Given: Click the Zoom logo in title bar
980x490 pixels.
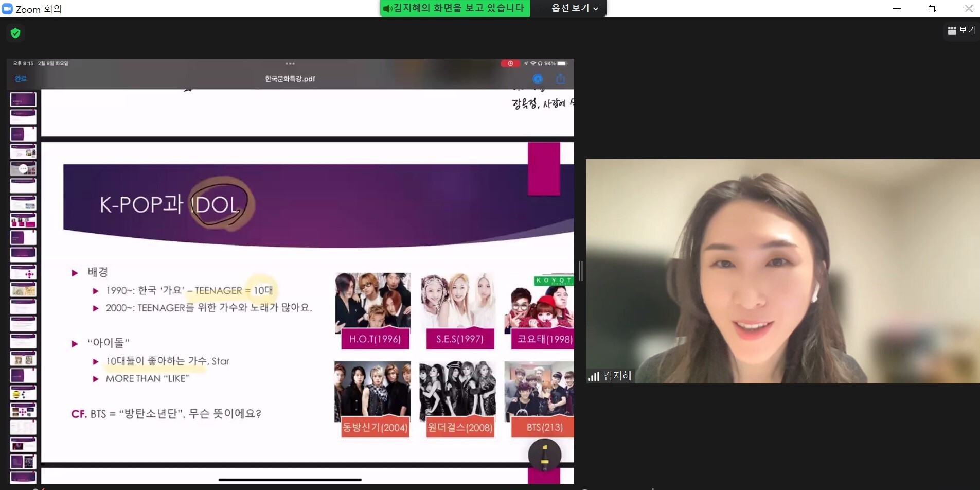Looking at the screenshot, I should (7, 9).
